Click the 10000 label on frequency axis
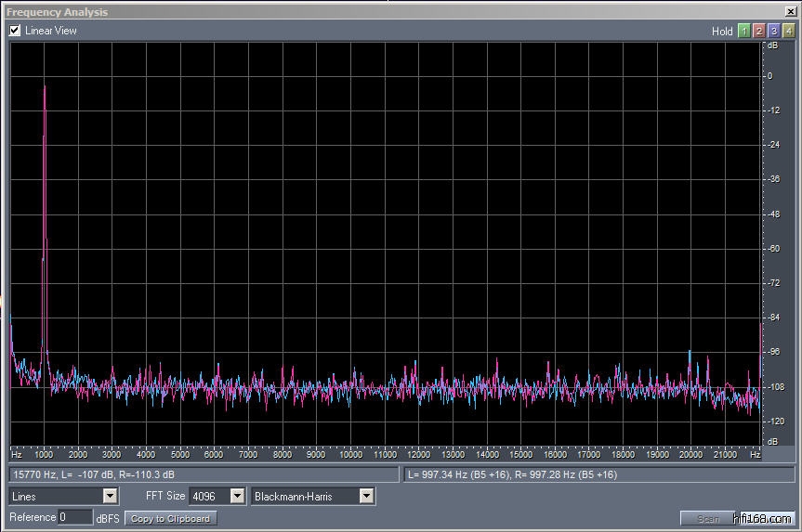The width and height of the screenshot is (802, 532). coord(350,455)
